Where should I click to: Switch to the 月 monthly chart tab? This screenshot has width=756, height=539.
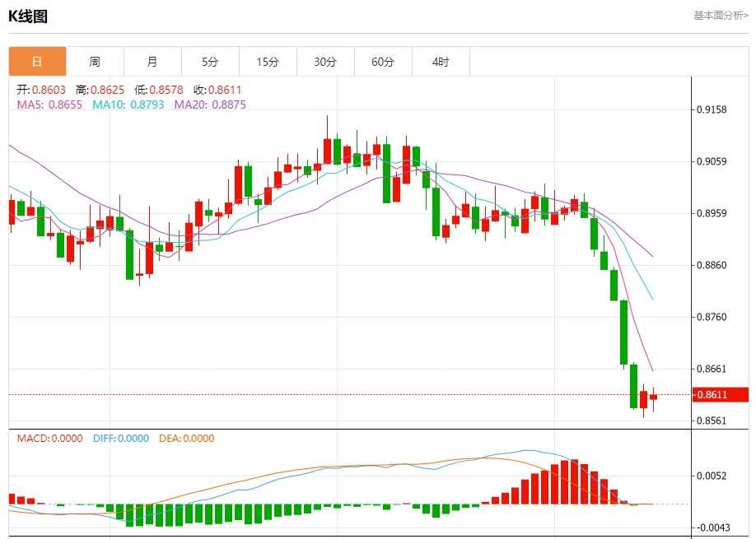click(152, 62)
